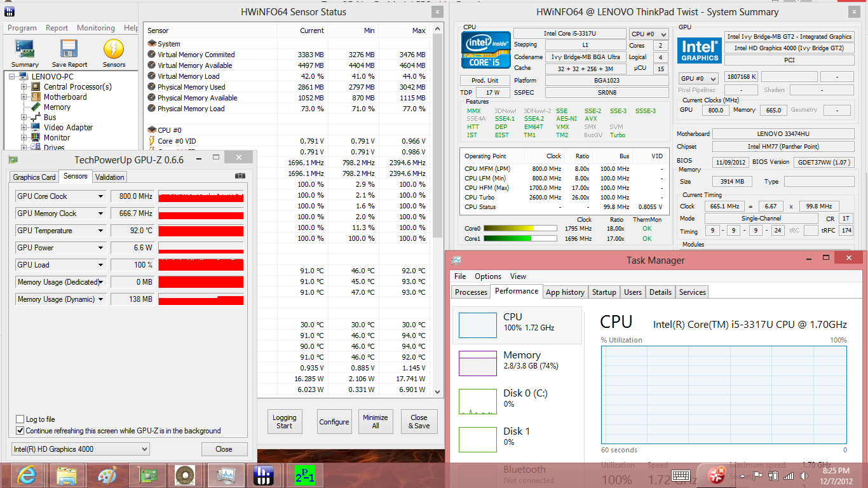Click the CPU #0 chip icon in Sensor list
This screenshot has width=868, height=488.
pyautogui.click(x=152, y=130)
